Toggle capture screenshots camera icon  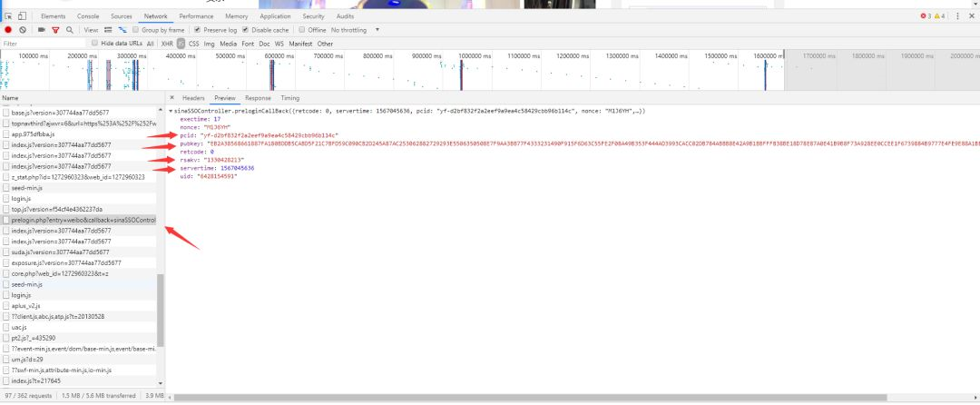41,30
